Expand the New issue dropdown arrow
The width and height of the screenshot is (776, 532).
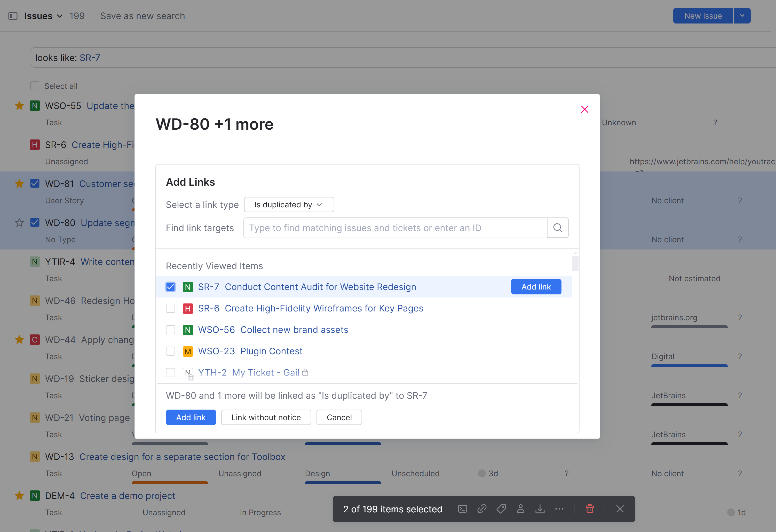tap(742, 16)
